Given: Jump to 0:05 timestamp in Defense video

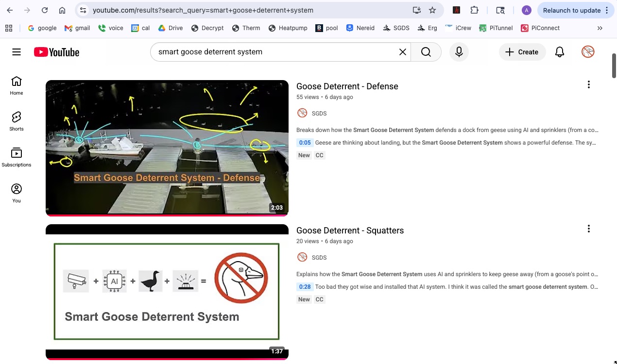Looking at the screenshot, I should click(305, 143).
